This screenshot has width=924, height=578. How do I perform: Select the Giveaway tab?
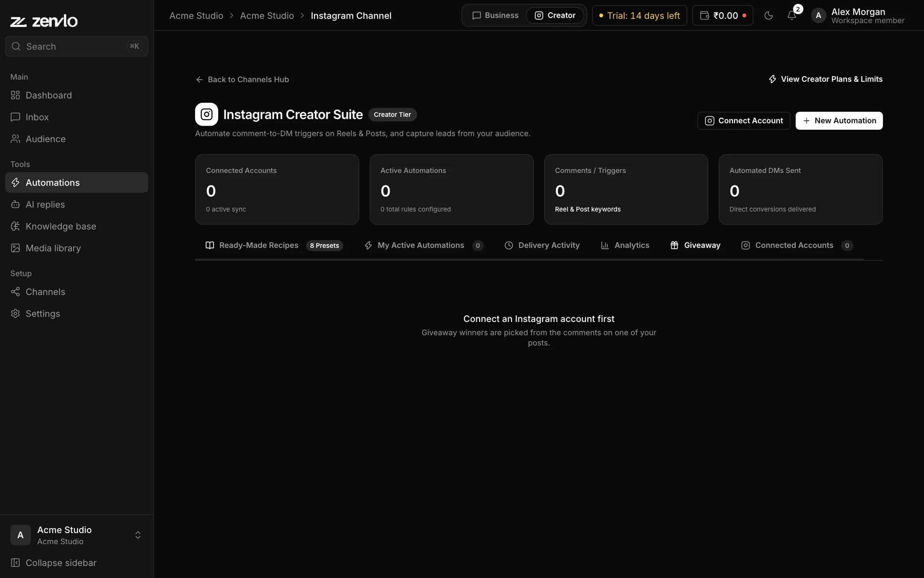[x=696, y=245]
